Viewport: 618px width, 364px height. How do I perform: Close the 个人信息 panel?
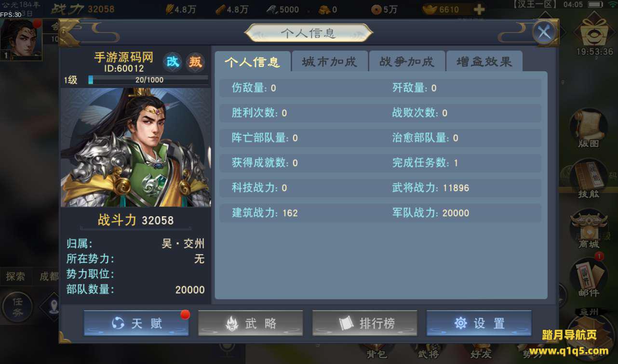(x=544, y=33)
